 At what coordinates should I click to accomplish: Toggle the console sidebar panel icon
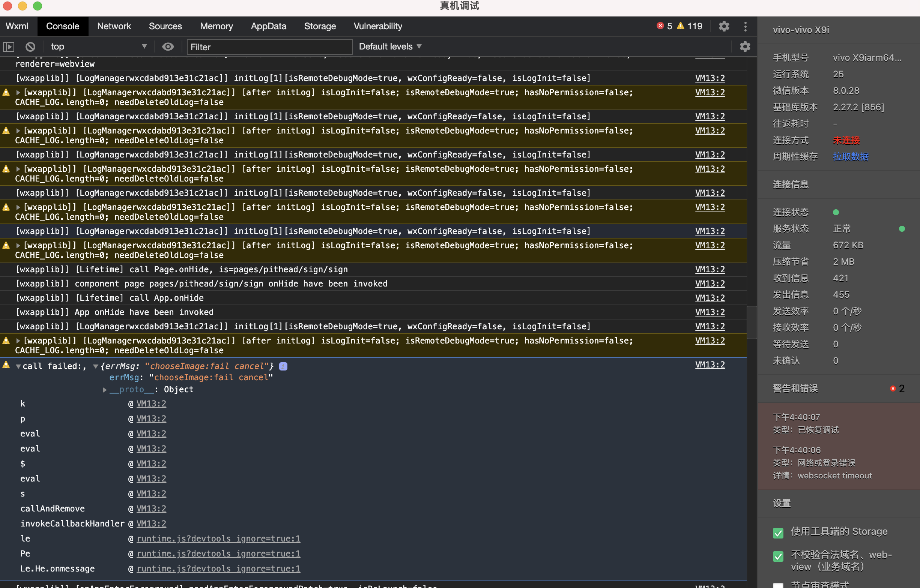[8, 46]
